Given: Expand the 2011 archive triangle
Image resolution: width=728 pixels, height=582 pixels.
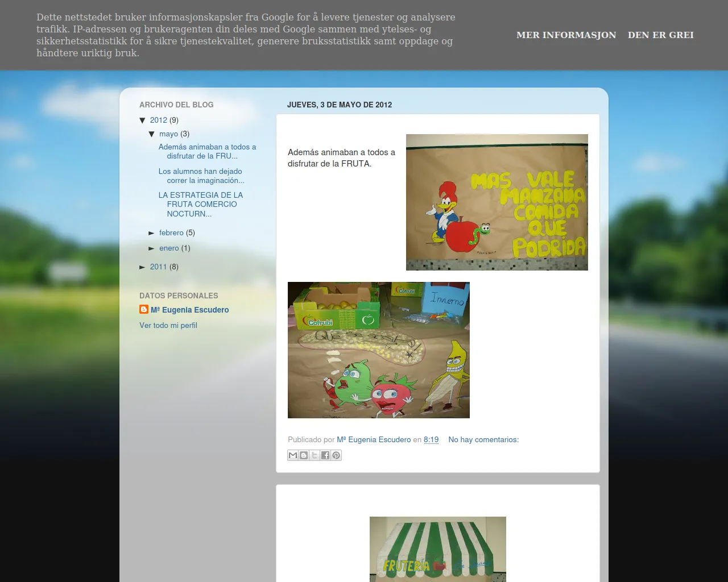Looking at the screenshot, I should coord(143,267).
